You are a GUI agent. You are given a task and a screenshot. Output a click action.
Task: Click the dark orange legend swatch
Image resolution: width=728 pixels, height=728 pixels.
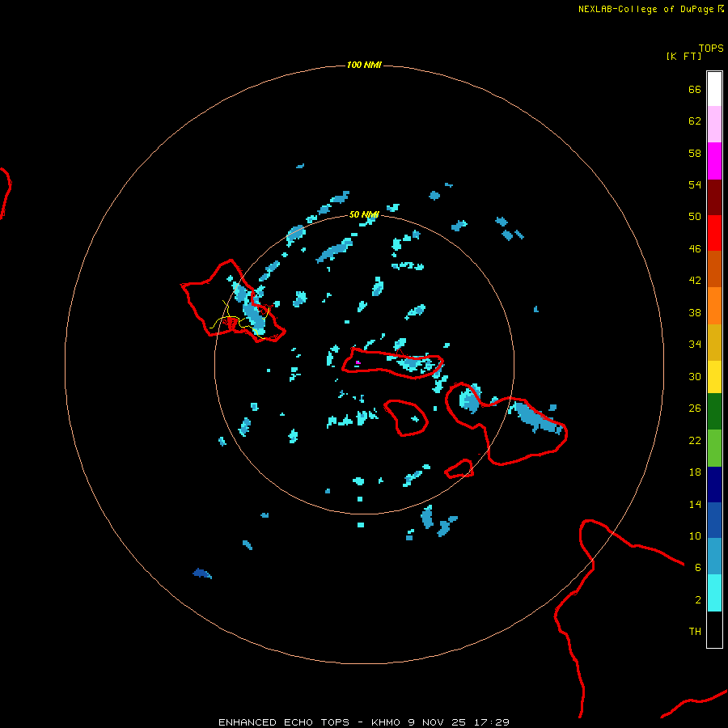(x=714, y=269)
